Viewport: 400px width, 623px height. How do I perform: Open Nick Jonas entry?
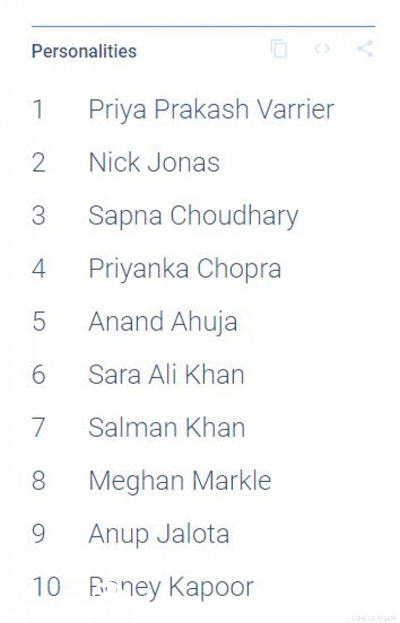tap(154, 163)
